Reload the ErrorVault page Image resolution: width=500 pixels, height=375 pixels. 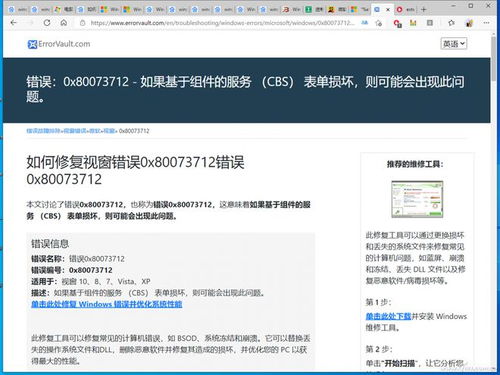(47, 23)
